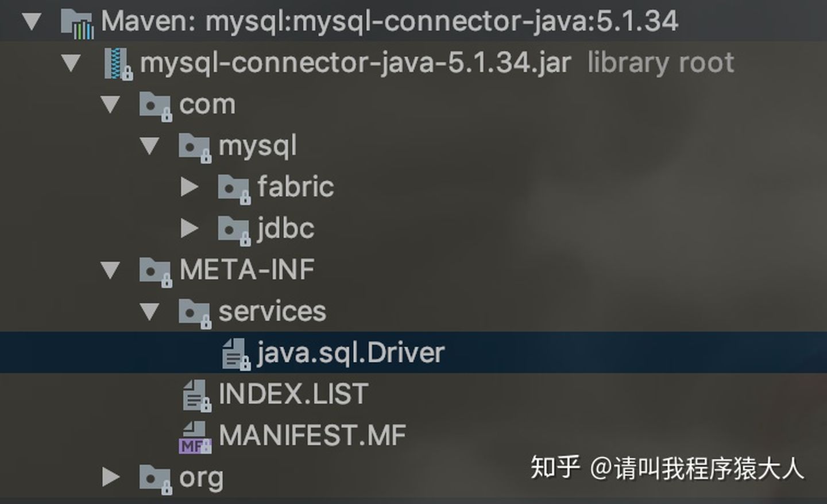The image size is (827, 504).
Task: Expand the jdbc package
Action: point(190,228)
